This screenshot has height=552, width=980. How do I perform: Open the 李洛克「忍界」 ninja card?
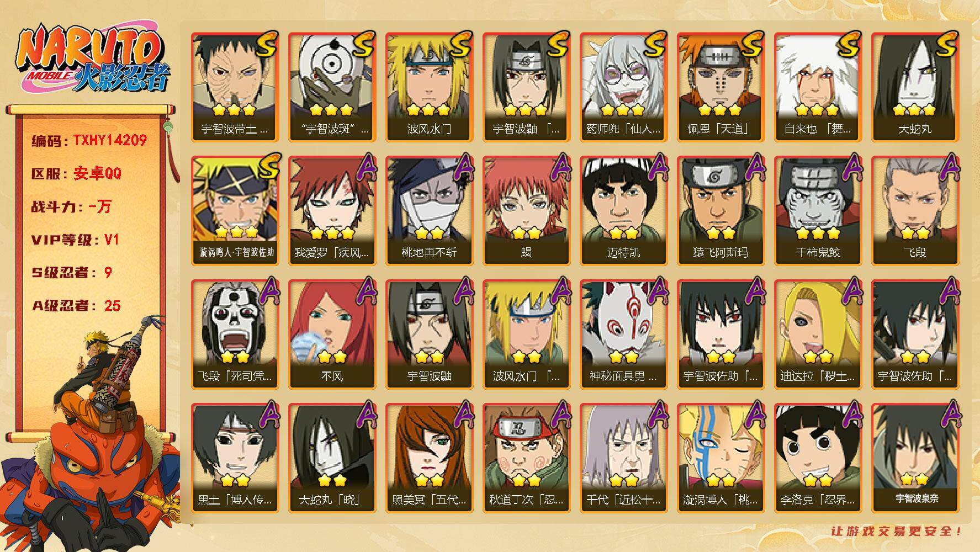click(818, 458)
